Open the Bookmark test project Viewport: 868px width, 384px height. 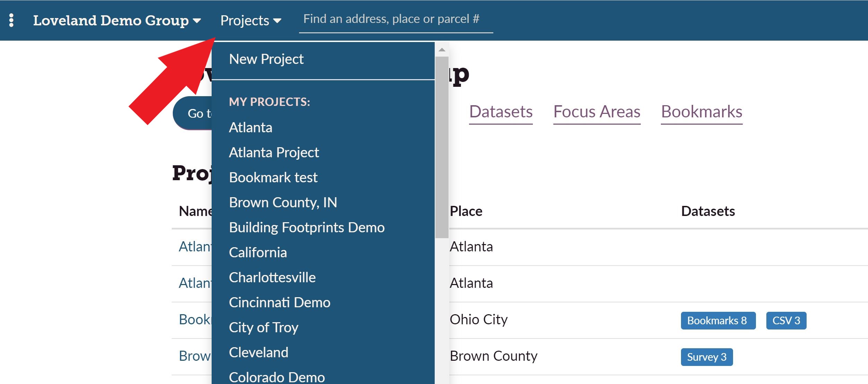click(273, 177)
